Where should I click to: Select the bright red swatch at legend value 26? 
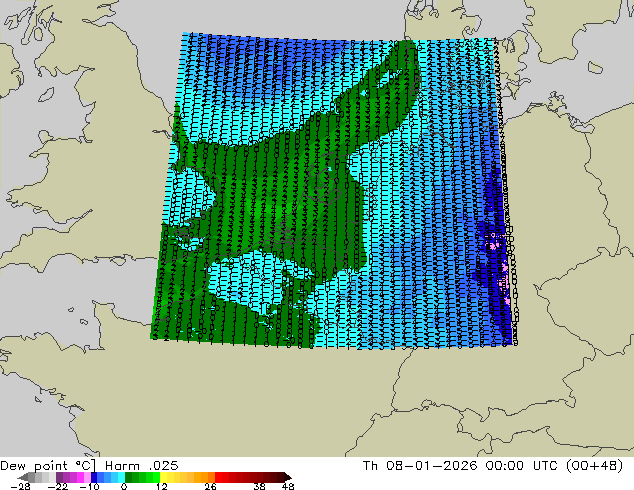click(218, 477)
